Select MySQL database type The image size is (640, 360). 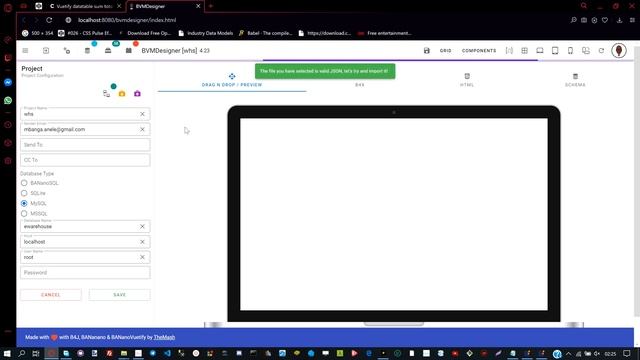[24, 203]
